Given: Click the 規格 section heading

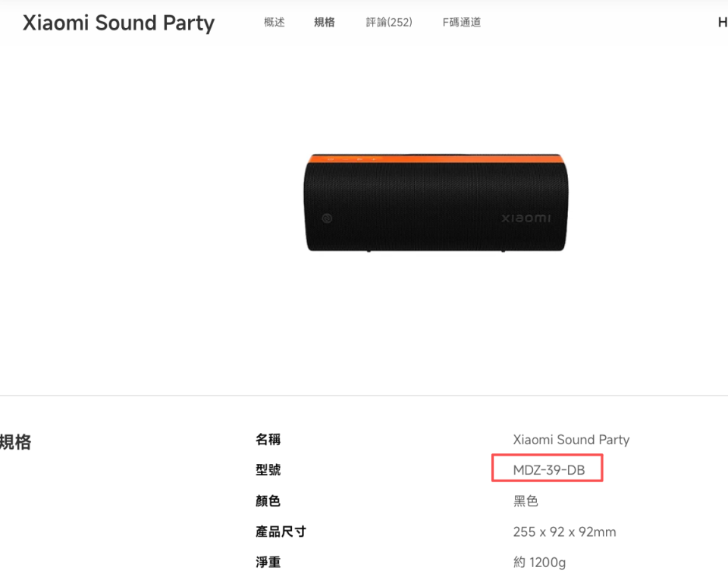Looking at the screenshot, I should (x=15, y=442).
